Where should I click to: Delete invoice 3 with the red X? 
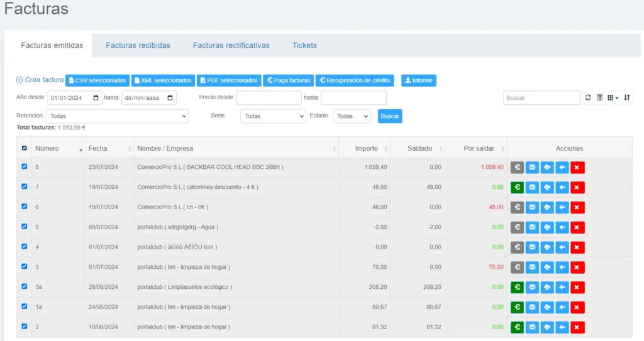[x=577, y=267]
